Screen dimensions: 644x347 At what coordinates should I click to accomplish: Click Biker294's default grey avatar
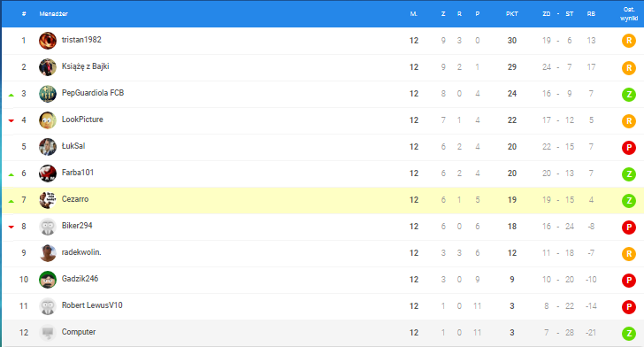tap(48, 227)
